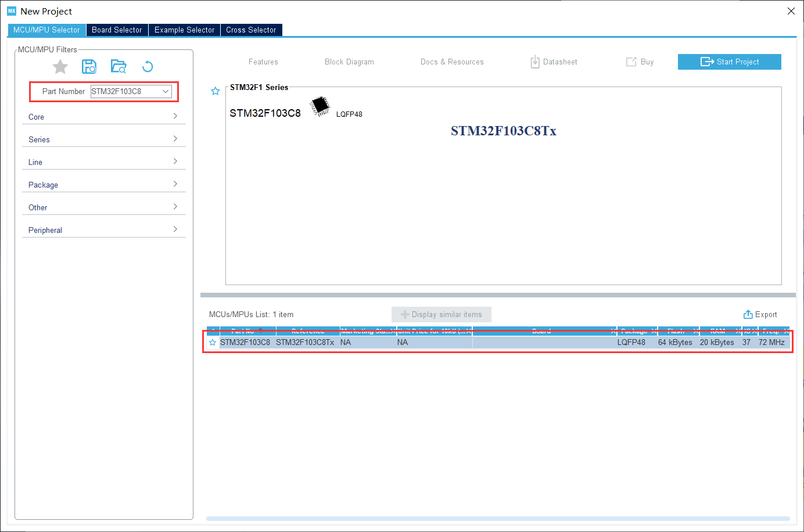804x532 pixels.
Task: Click the LQFP48 cell in the table row
Action: coord(631,343)
